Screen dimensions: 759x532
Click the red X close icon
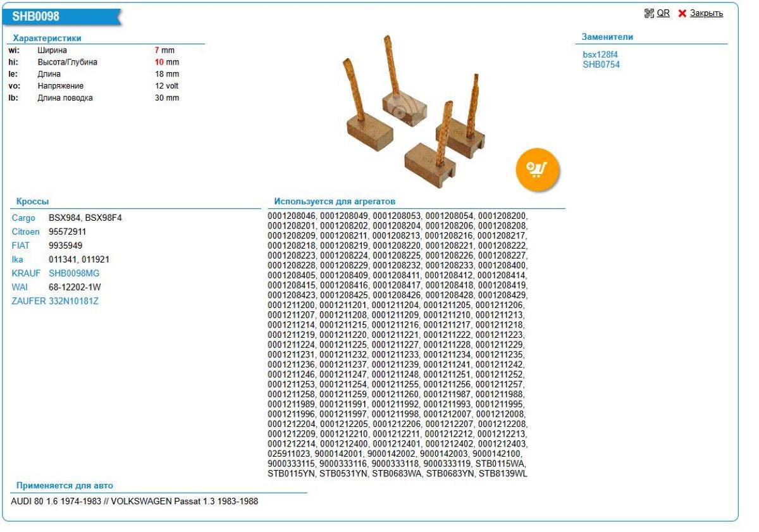[x=682, y=13]
